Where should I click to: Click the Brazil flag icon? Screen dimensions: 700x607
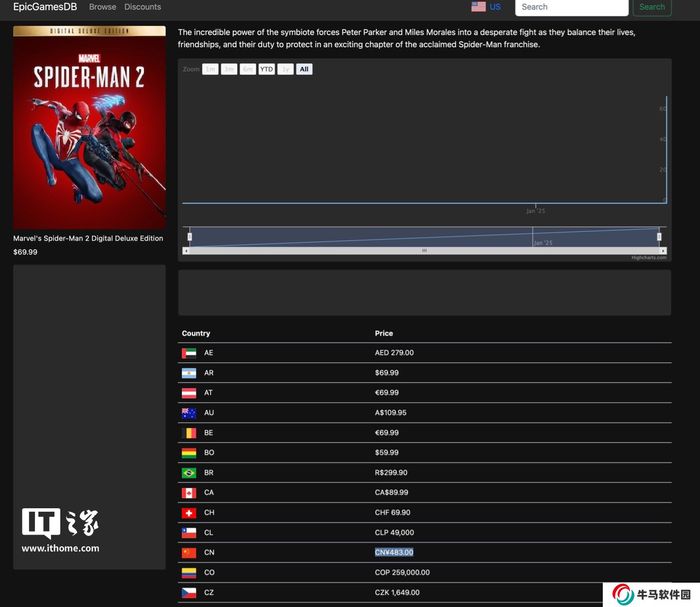point(189,473)
